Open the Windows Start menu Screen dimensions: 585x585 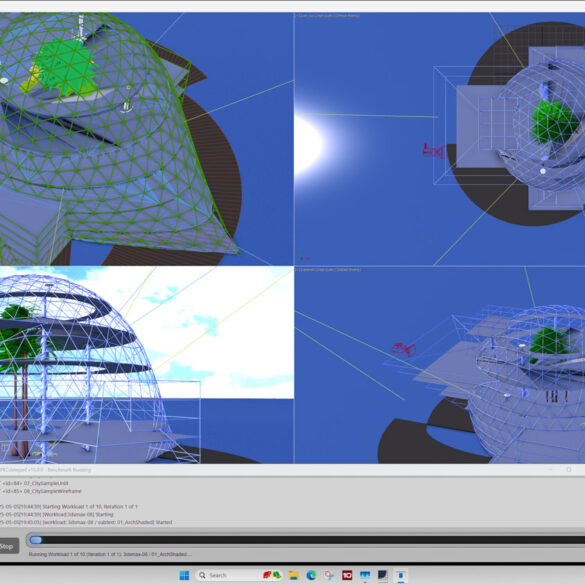click(184, 575)
